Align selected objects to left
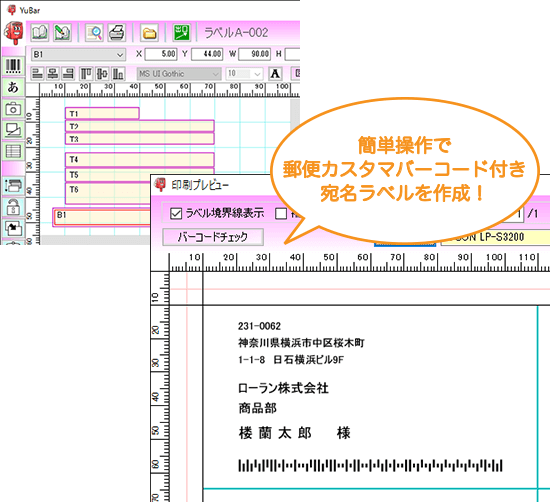Image resolution: width=550 pixels, height=502 pixels. click(x=37, y=74)
